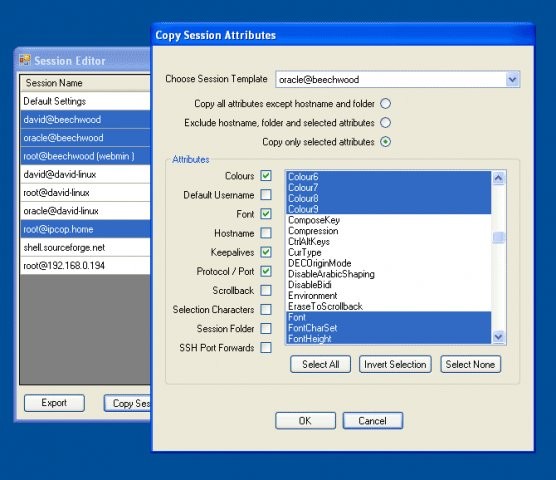Image resolution: width=556 pixels, height=480 pixels.
Task: Select Colour6 in the attribute list
Action: (388, 177)
